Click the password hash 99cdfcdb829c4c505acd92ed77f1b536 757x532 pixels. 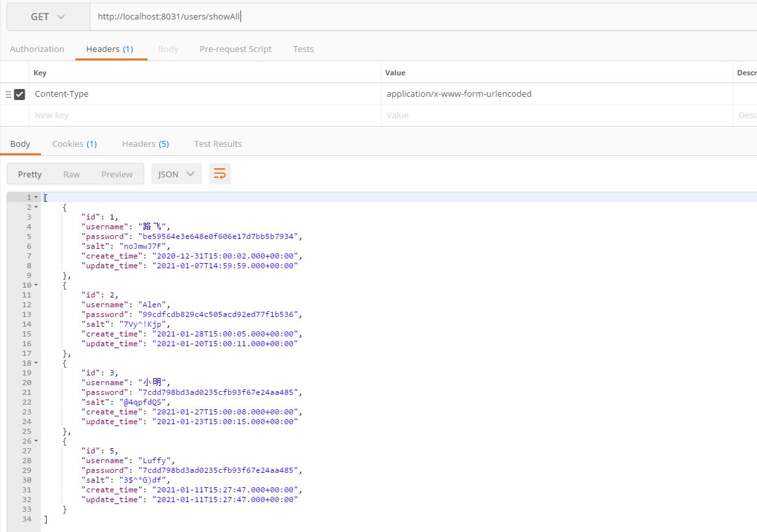tap(218, 314)
